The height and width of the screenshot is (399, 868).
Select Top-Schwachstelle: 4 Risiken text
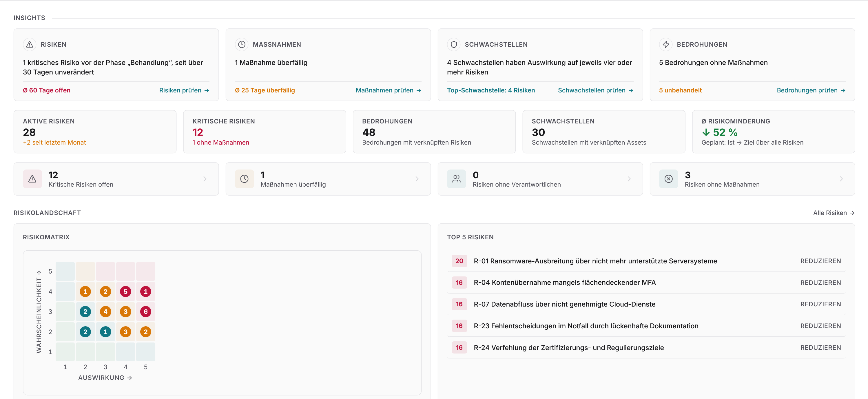490,90
